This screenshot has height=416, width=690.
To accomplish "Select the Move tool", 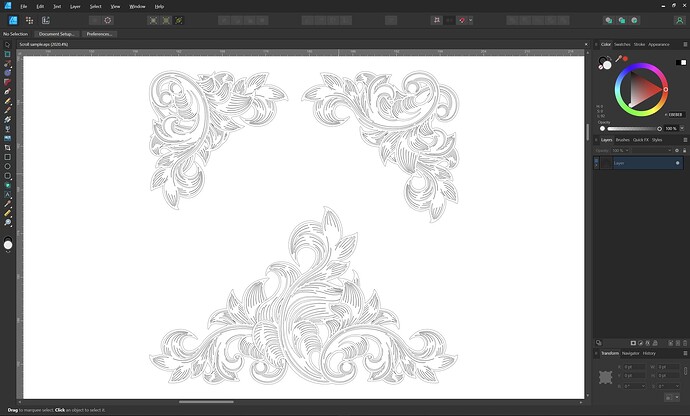I will click(x=7, y=45).
